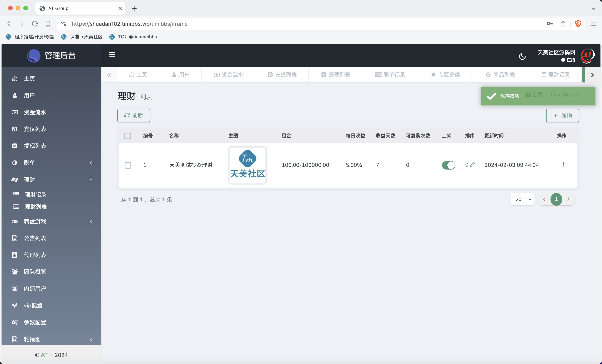The width and height of the screenshot is (602, 364).
Task: Open TG: @tianmeibbs bookmark
Action: point(133,37)
